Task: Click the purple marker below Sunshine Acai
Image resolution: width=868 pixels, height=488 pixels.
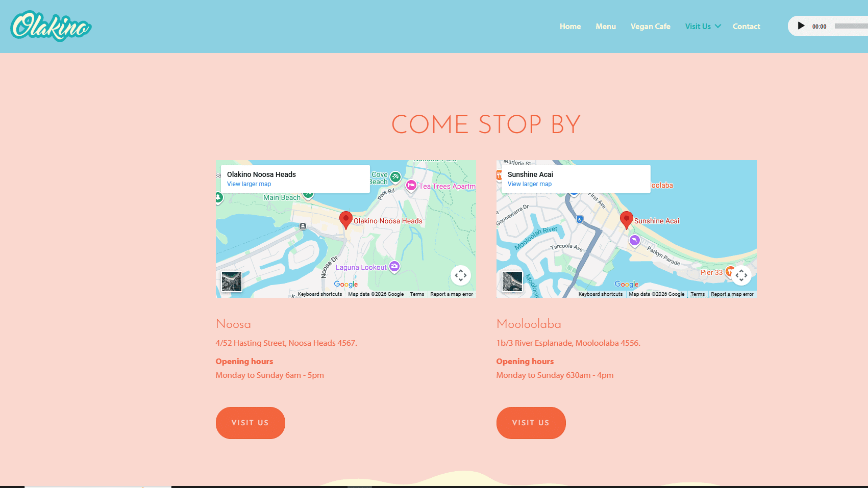Action: coord(634,240)
